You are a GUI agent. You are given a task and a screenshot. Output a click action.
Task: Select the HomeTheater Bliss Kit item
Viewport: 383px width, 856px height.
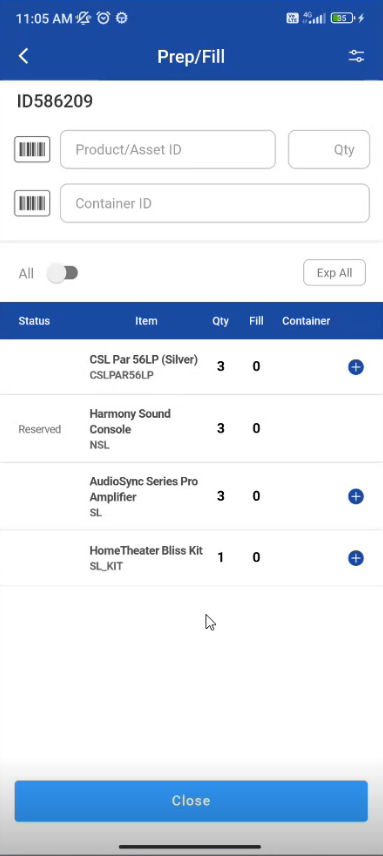click(146, 550)
